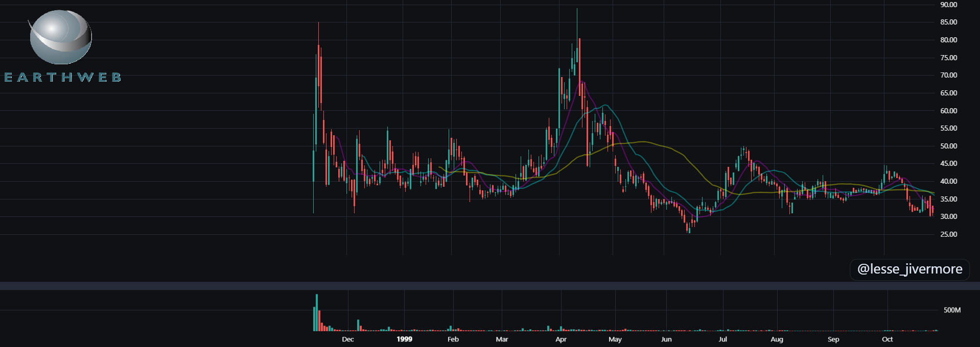Click the 65.00 price axis label
980x347 pixels.
948,93
